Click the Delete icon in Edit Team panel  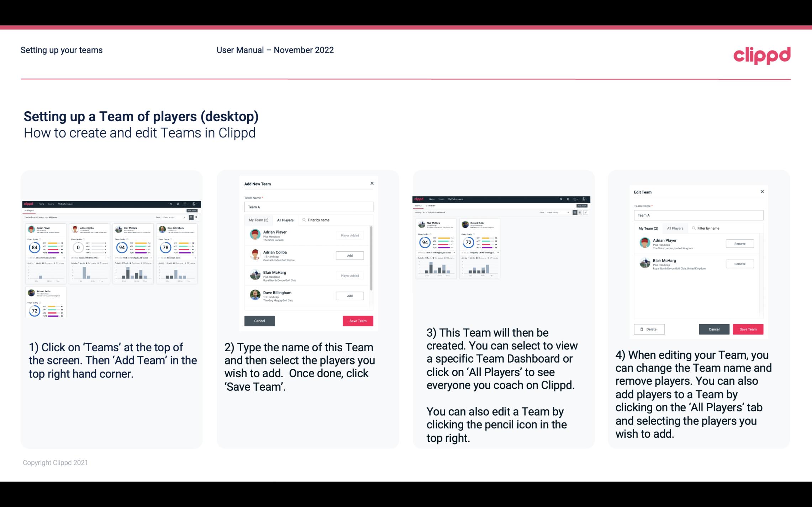pyautogui.click(x=648, y=329)
